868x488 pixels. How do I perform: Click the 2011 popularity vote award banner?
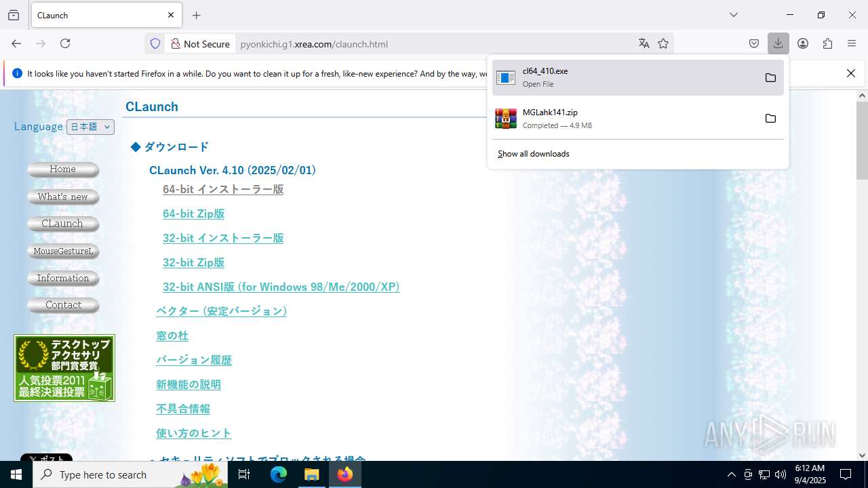[x=64, y=368]
